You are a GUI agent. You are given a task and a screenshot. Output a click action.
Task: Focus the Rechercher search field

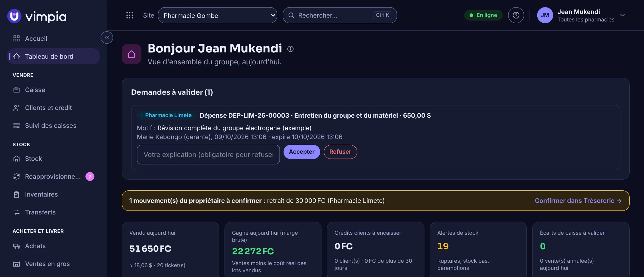tap(340, 15)
